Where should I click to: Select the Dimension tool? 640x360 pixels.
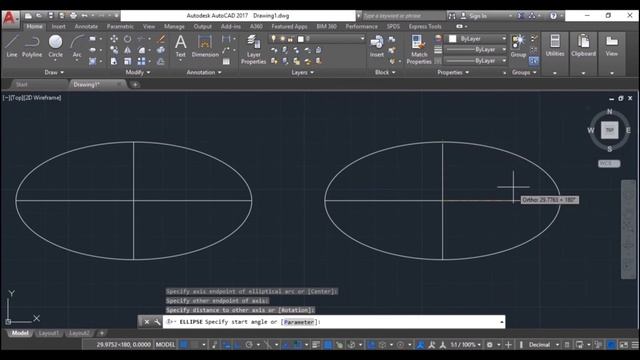pyautogui.click(x=205, y=46)
